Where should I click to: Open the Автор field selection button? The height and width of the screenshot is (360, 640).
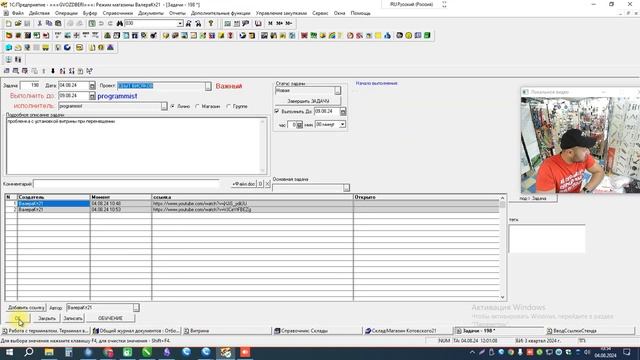pos(136,307)
